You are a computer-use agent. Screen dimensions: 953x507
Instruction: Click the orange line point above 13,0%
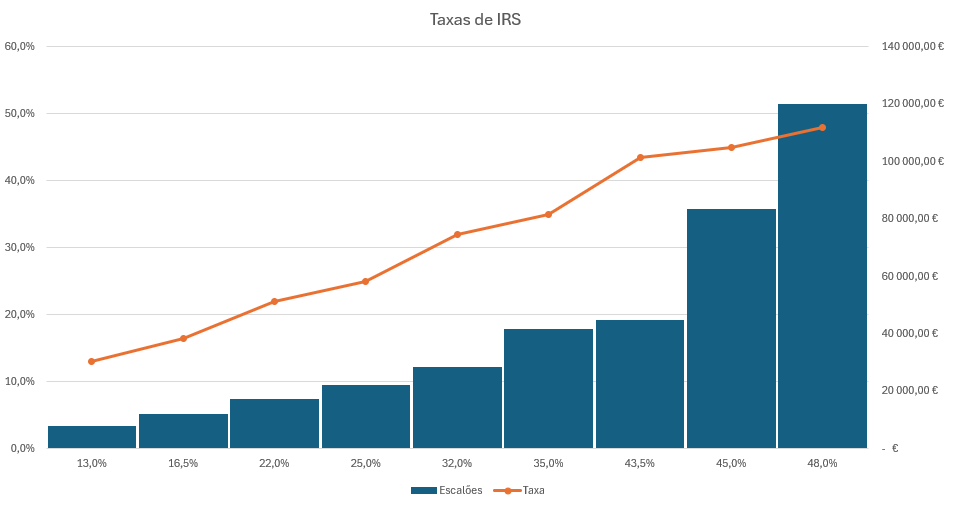(x=92, y=361)
